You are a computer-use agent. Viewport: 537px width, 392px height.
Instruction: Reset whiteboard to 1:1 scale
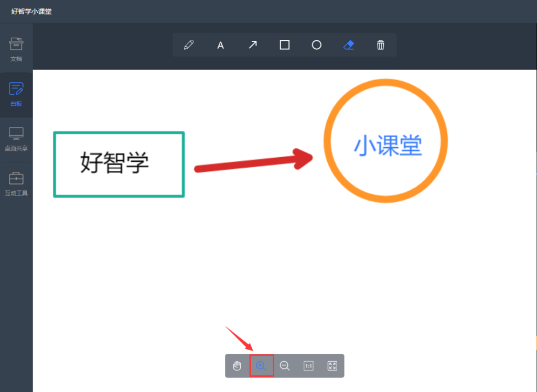308,366
